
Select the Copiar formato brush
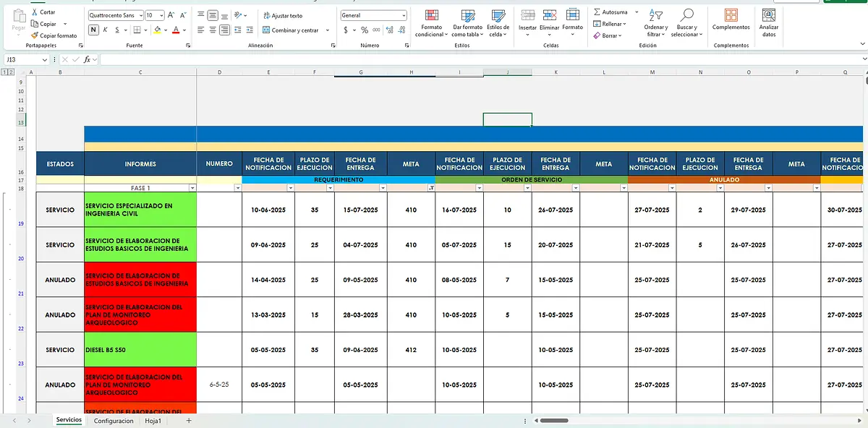(x=35, y=35)
